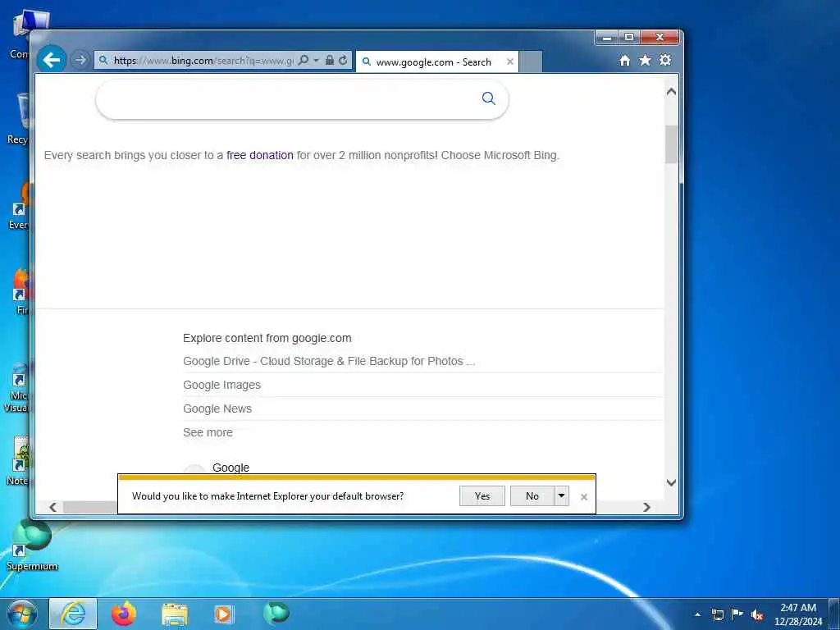Open Windows Media Player taskbar icon
Image resolution: width=840 pixels, height=630 pixels.
click(x=224, y=614)
